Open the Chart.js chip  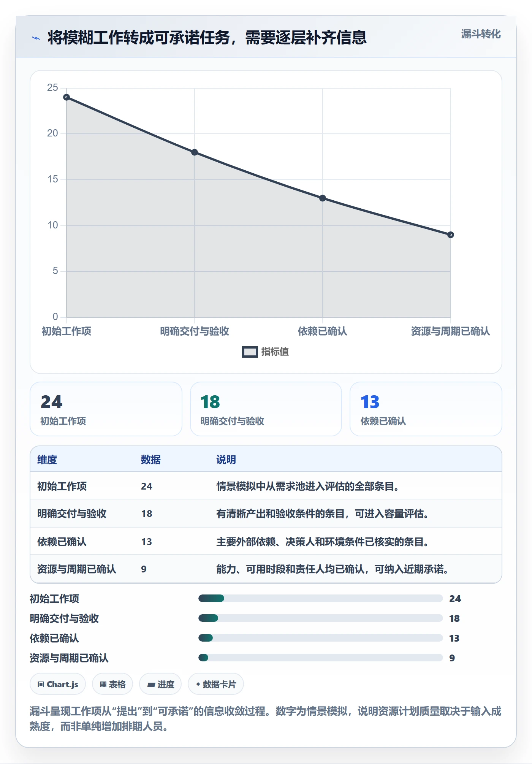[58, 684]
